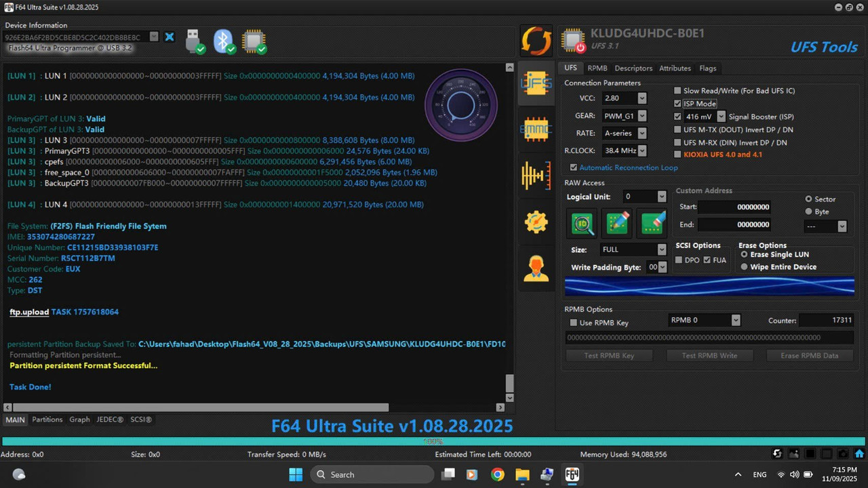
Task: Click the Test RPMB Write button
Action: coord(709,356)
